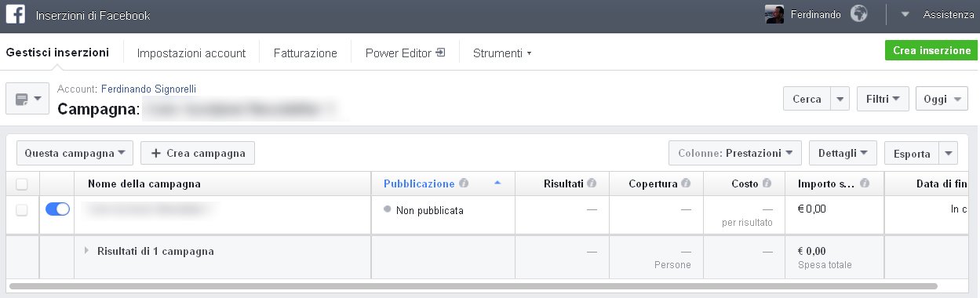Click the Facebook logo icon

click(16, 14)
